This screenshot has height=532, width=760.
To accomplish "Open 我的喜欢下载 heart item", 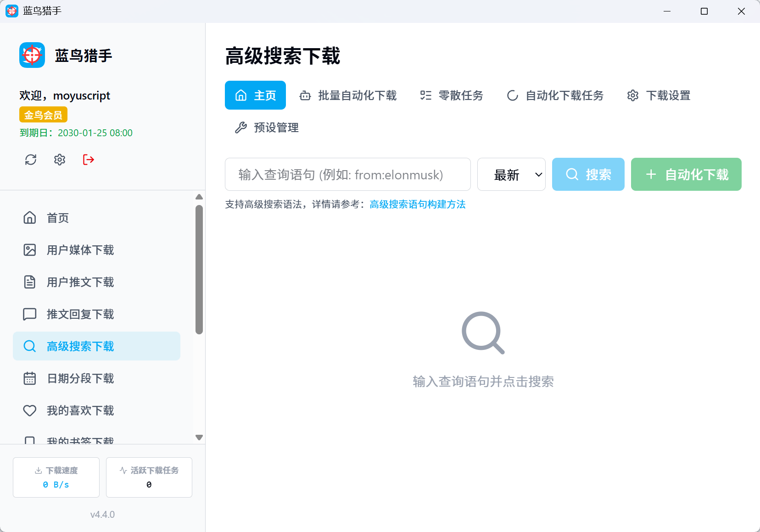I will coord(80,410).
